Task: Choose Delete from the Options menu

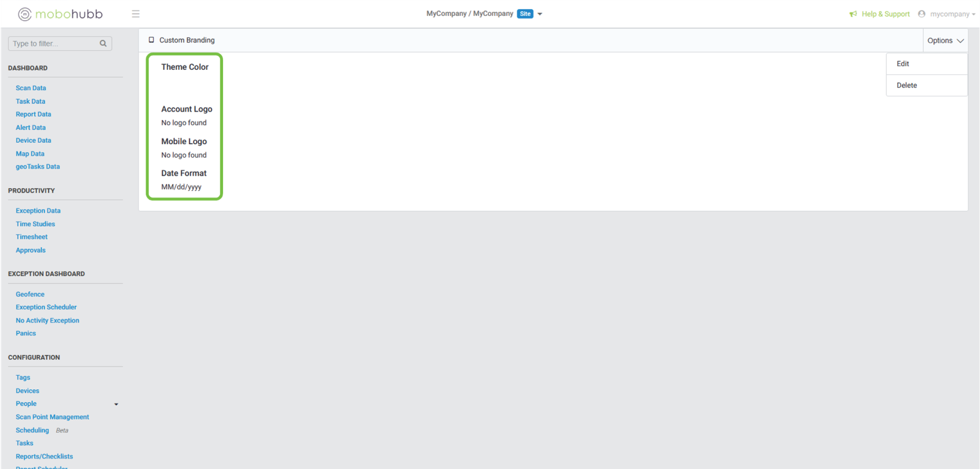Action: [x=907, y=85]
